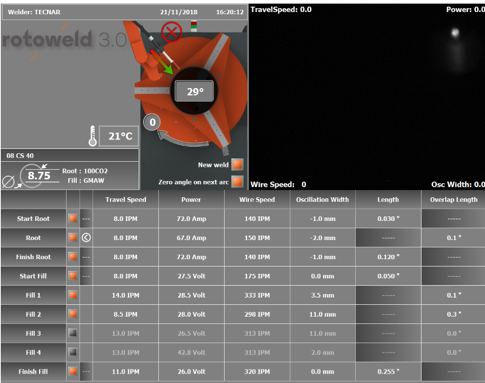Click the circled zero counter icon
This screenshot has width=485, height=383.
click(152, 122)
